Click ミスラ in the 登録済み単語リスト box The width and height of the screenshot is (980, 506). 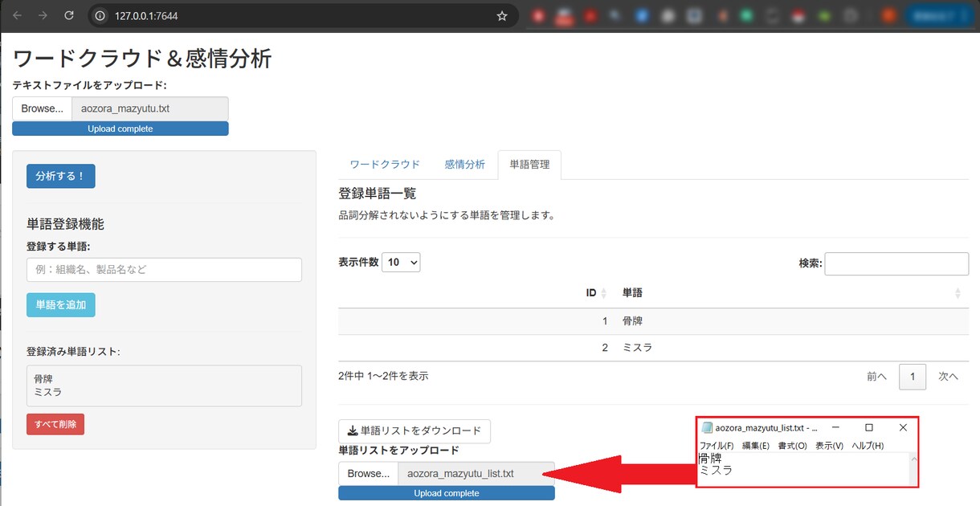click(x=48, y=392)
